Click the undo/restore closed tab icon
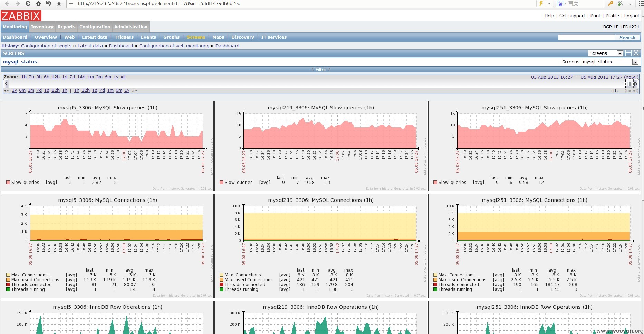Viewport: 644px width, 334px height. click(49, 3)
